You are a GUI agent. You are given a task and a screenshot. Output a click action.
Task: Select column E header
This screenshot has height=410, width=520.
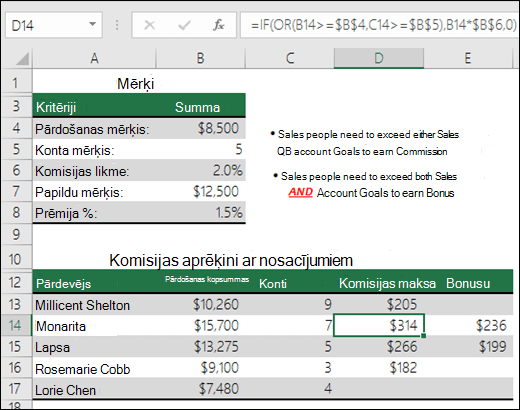coord(468,58)
